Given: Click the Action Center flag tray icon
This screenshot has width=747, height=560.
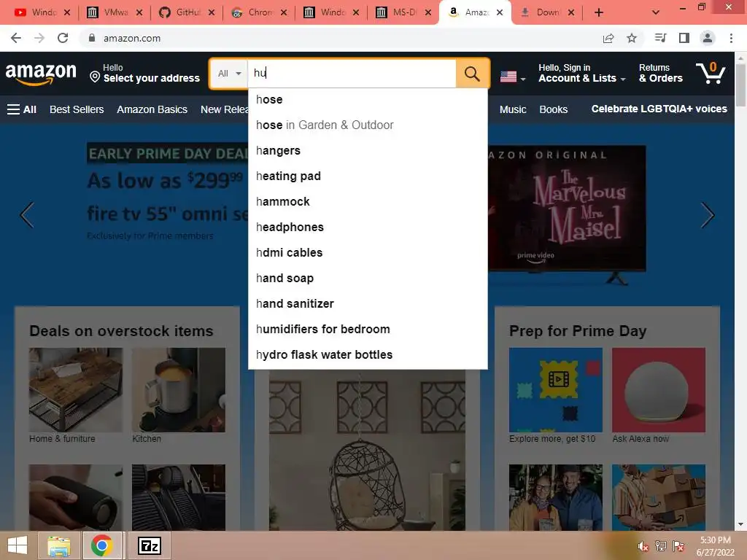Looking at the screenshot, I should pos(678,547).
